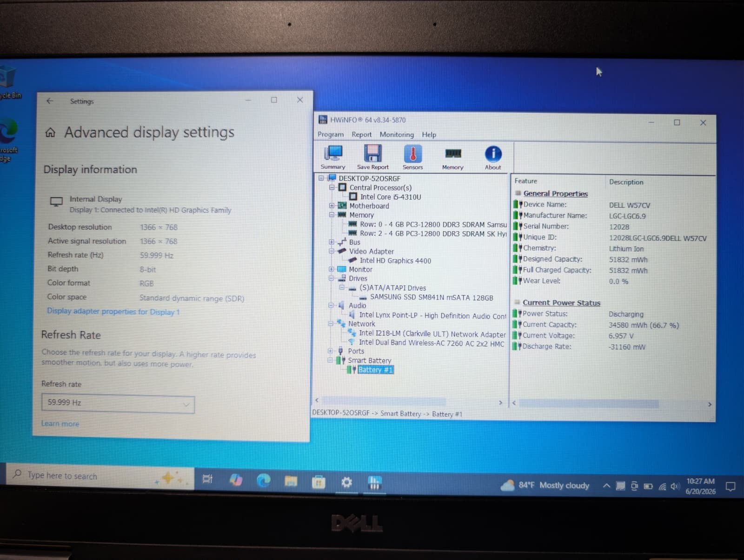Click the Settings home icon
Screen dimensions: 744x560
pyautogui.click(x=50, y=133)
